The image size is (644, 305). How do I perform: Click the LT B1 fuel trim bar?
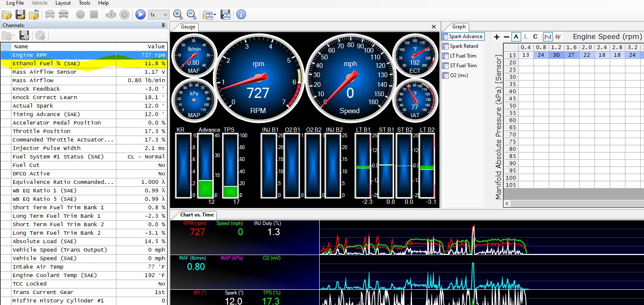point(363,165)
